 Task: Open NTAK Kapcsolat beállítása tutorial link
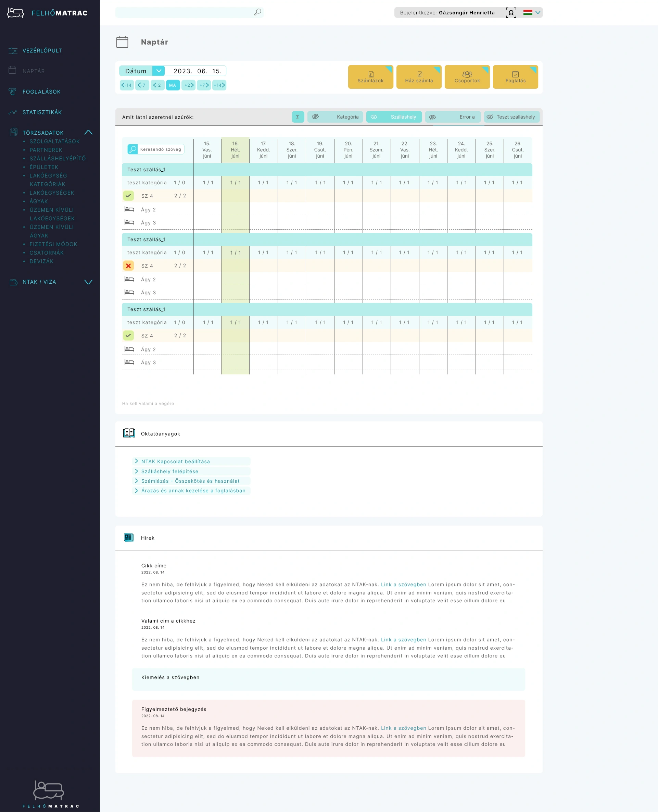point(175,461)
